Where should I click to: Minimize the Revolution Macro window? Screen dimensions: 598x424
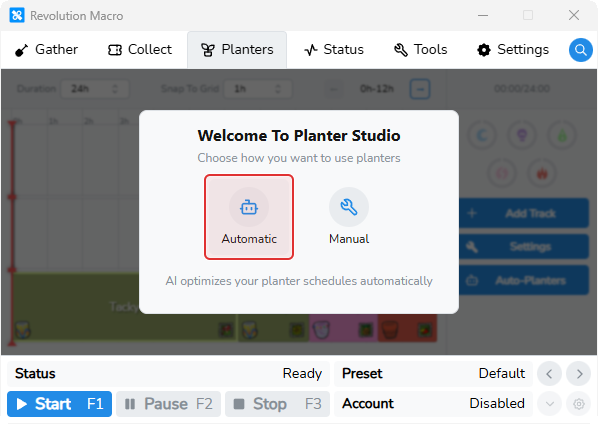pos(483,15)
